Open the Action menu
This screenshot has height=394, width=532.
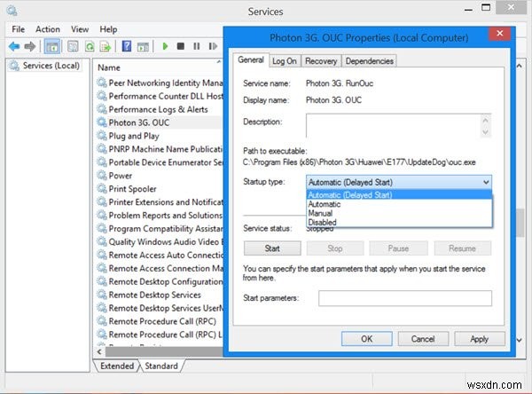coord(48,29)
